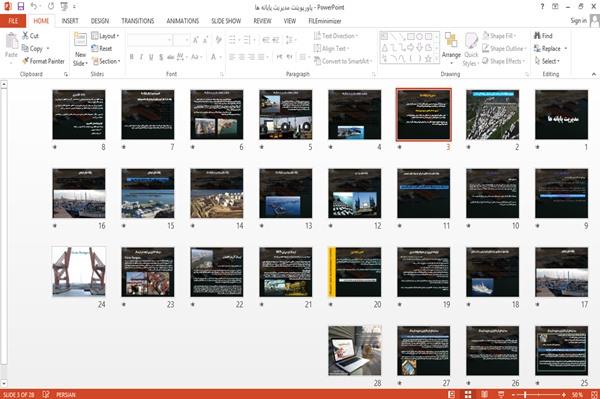Open the Select dropdown
Viewport: 600px width, 399px height.
pos(547,61)
